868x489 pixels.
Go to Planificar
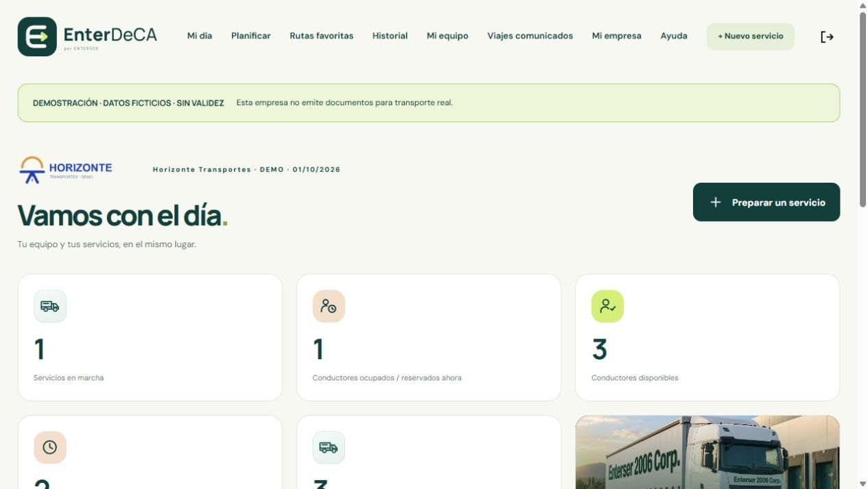[x=251, y=36]
